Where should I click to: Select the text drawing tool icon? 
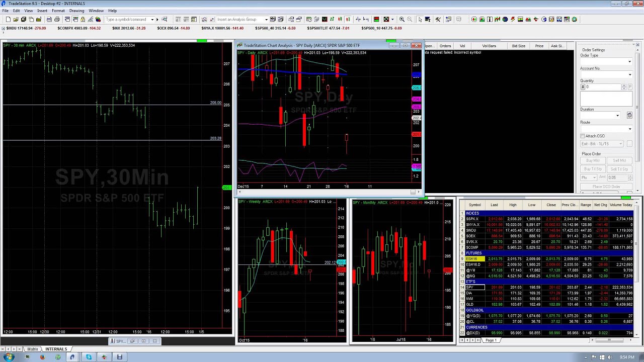click(428, 20)
